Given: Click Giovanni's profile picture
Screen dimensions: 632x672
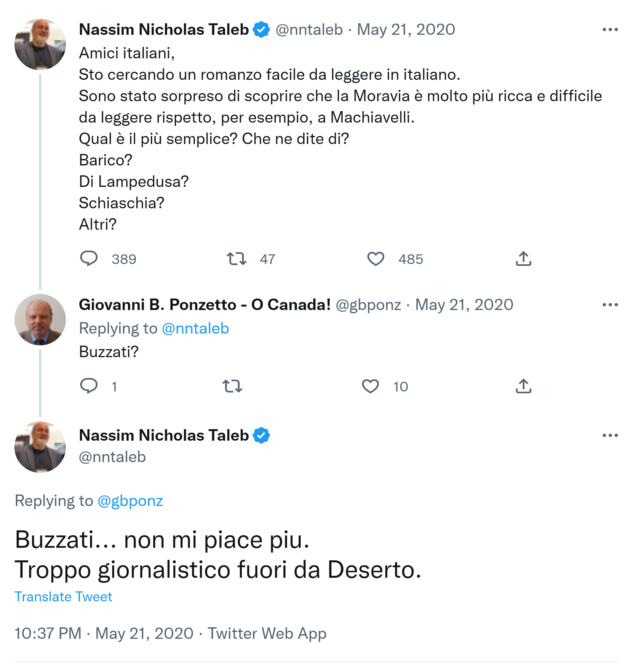Looking at the screenshot, I should pos(40,319).
